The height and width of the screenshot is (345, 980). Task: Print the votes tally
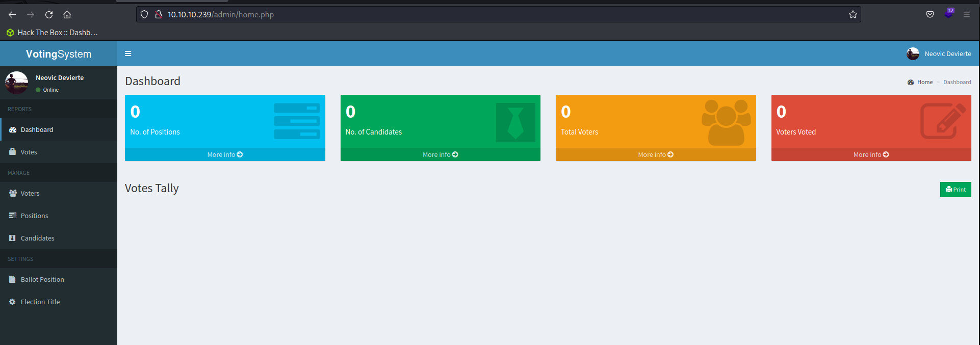(x=956, y=190)
